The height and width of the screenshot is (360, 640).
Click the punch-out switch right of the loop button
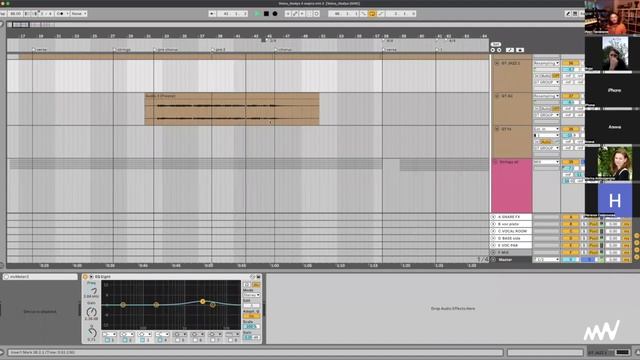(x=381, y=13)
